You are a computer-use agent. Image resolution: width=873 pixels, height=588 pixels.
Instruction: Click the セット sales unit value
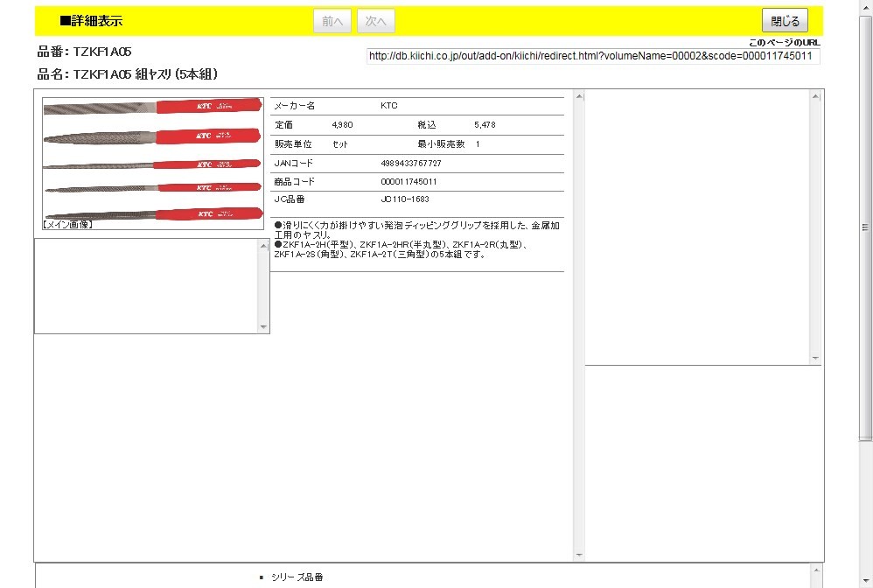coord(339,143)
